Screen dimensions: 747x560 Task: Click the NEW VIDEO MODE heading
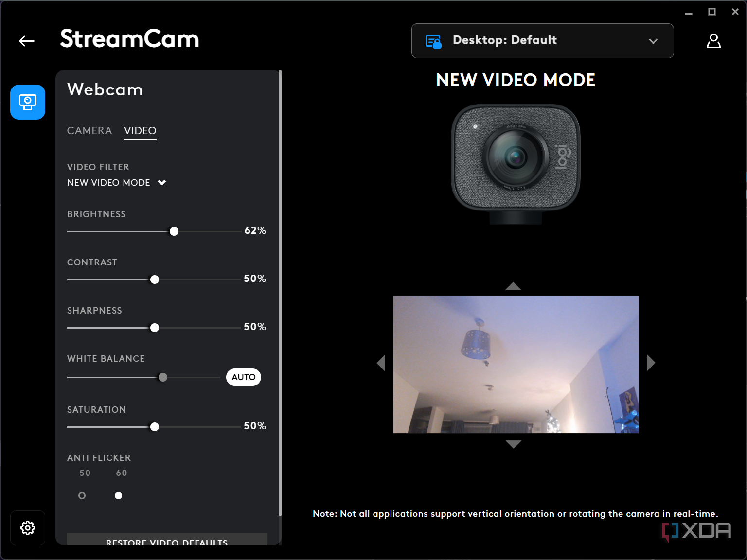[x=516, y=80]
